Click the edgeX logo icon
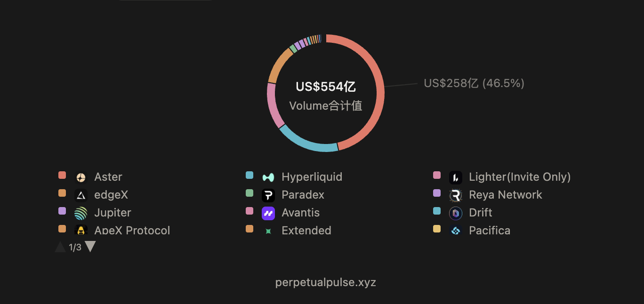644x304 pixels. 81,195
